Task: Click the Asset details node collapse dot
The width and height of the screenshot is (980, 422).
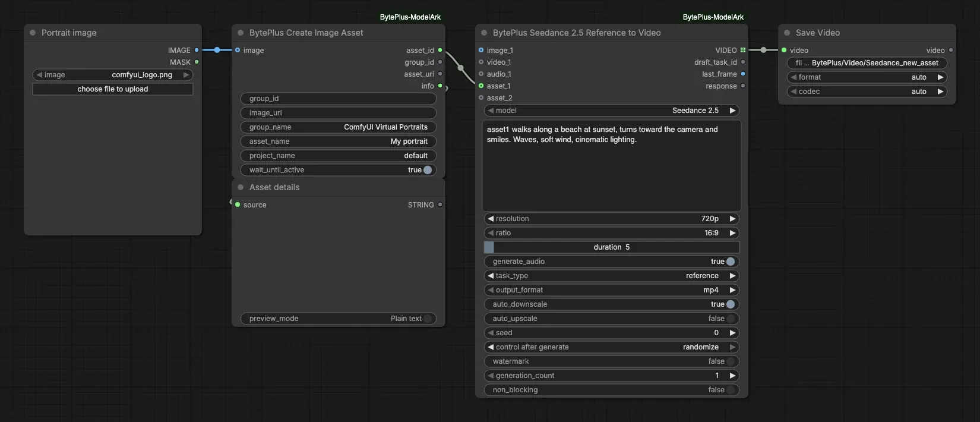Action: click(241, 187)
